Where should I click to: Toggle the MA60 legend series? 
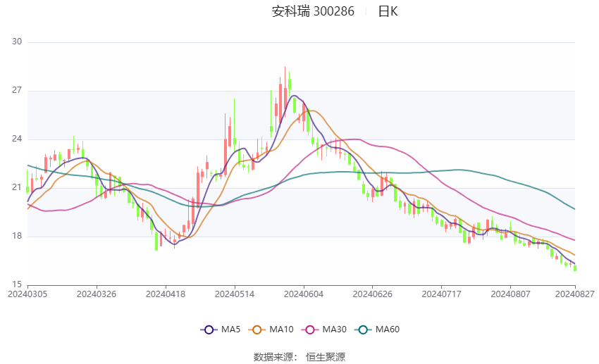point(377,330)
